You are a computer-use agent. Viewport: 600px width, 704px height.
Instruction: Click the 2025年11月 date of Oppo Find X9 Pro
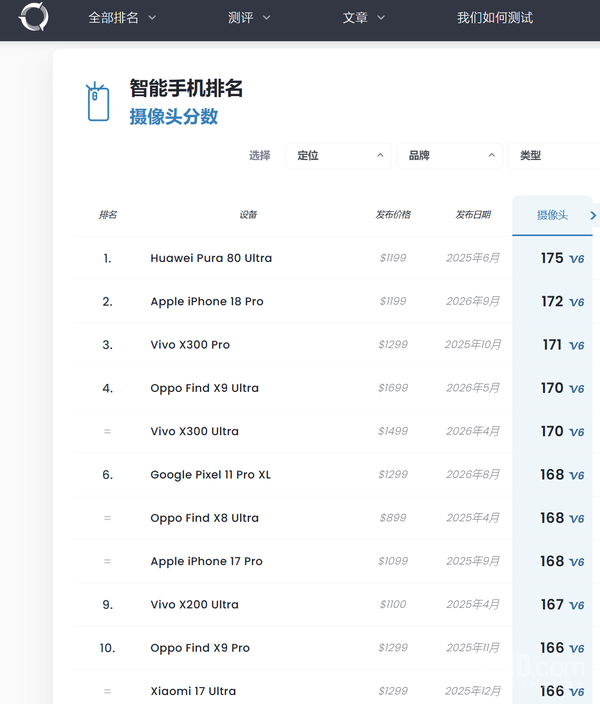click(473, 648)
